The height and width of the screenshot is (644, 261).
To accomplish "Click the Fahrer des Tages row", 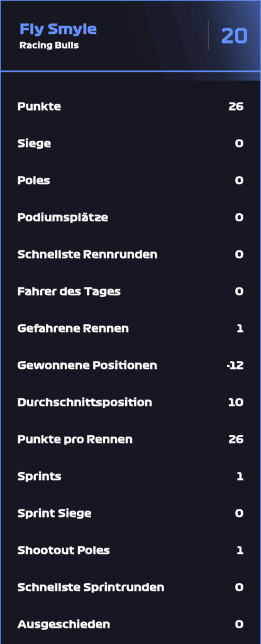I will 130,291.
